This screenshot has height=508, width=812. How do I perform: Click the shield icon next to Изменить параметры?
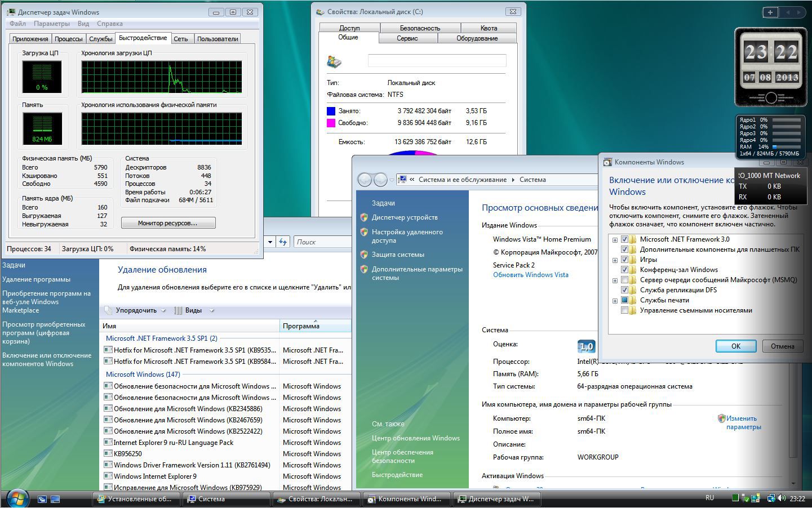(x=721, y=418)
